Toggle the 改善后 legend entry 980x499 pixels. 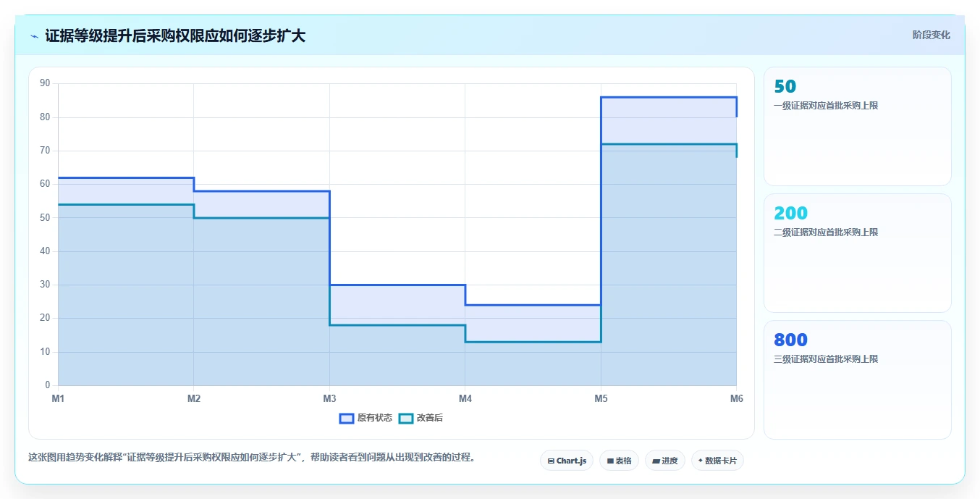point(421,418)
